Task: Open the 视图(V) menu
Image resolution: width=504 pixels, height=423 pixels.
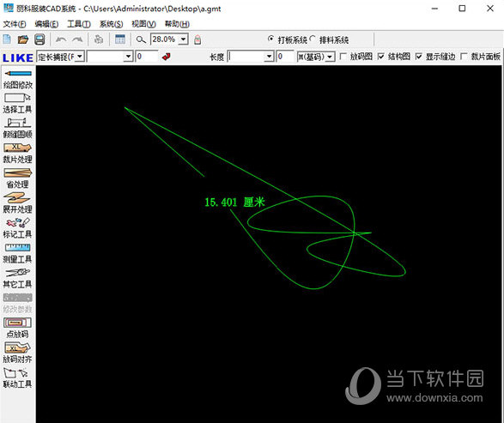Action: click(x=143, y=24)
